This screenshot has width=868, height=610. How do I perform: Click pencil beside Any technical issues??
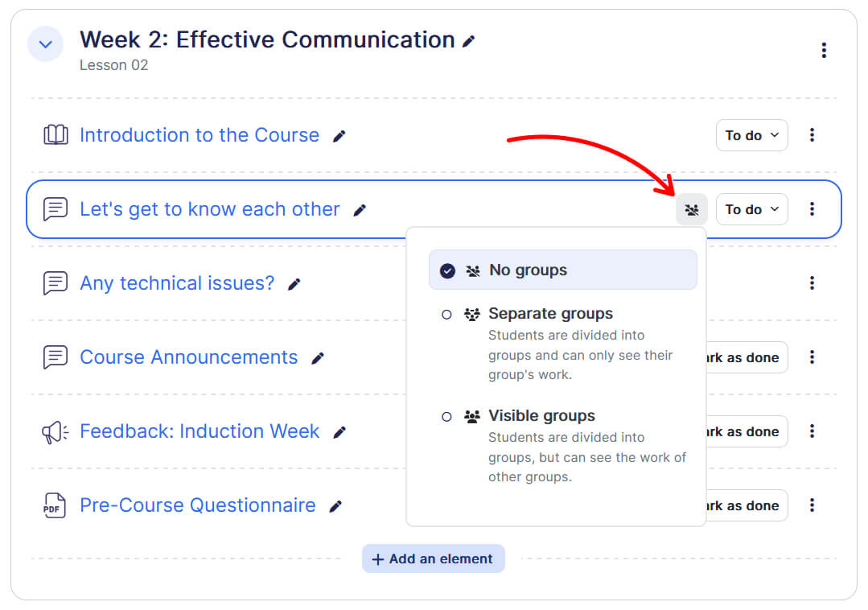point(294,284)
